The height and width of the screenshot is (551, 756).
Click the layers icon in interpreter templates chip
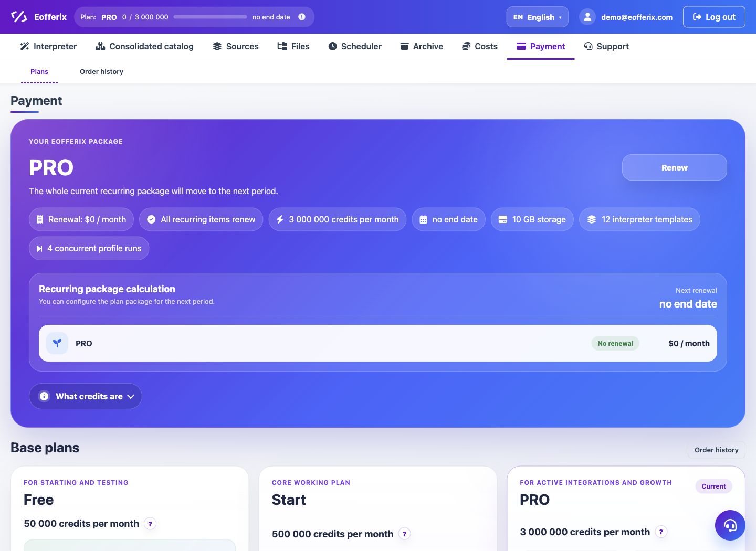point(592,219)
